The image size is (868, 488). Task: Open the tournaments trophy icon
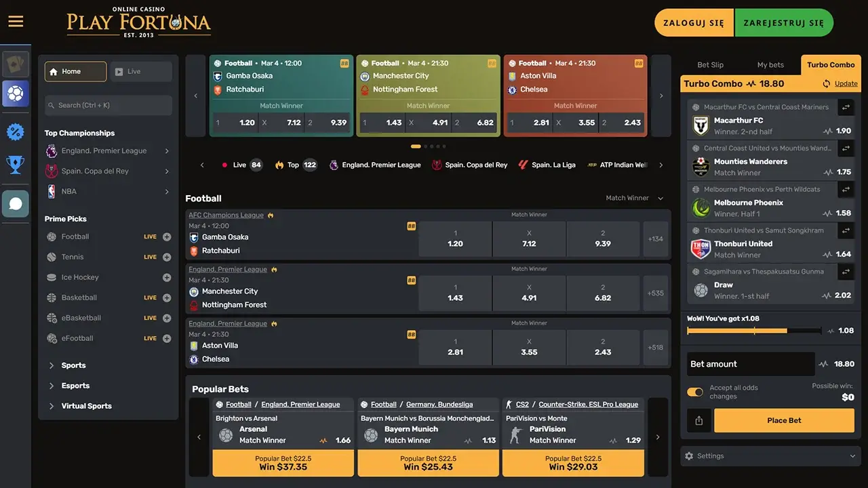coord(16,165)
